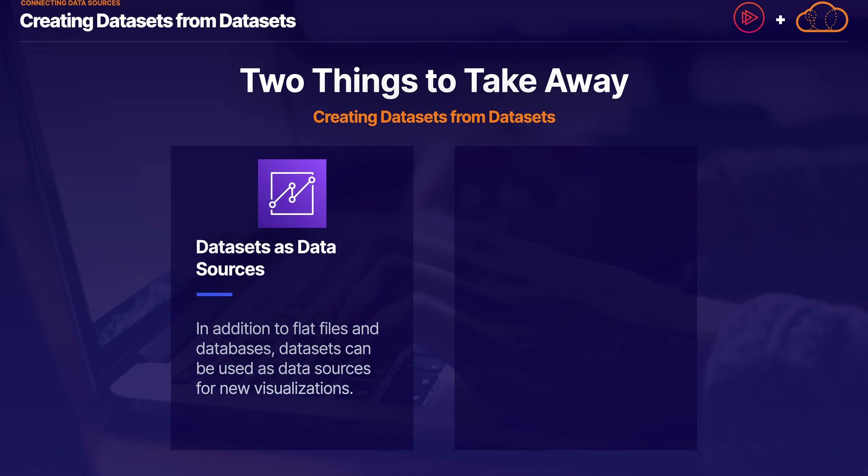The height and width of the screenshot is (476, 868).
Task: Click the word 'Two' in the main heading
Action: pyautogui.click(x=272, y=81)
